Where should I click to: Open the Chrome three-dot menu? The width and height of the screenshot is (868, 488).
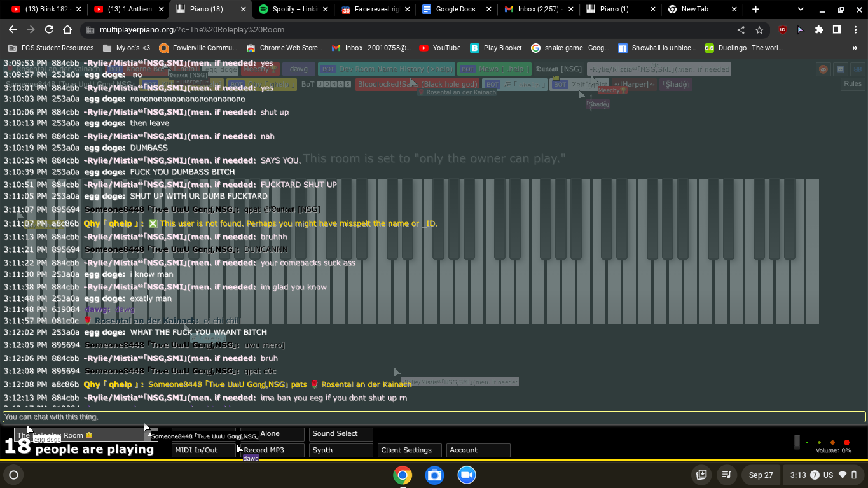(855, 30)
